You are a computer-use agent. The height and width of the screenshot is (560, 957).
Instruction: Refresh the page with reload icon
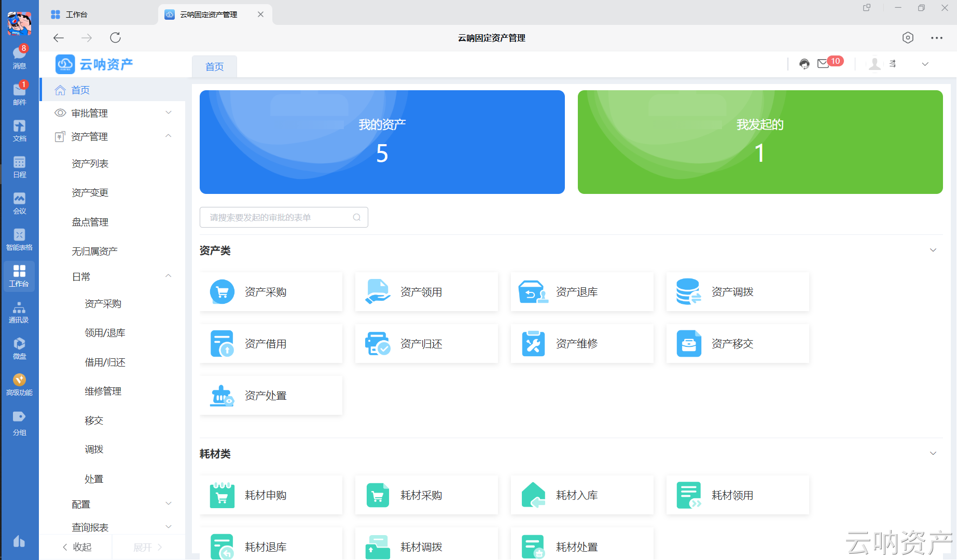pos(115,37)
